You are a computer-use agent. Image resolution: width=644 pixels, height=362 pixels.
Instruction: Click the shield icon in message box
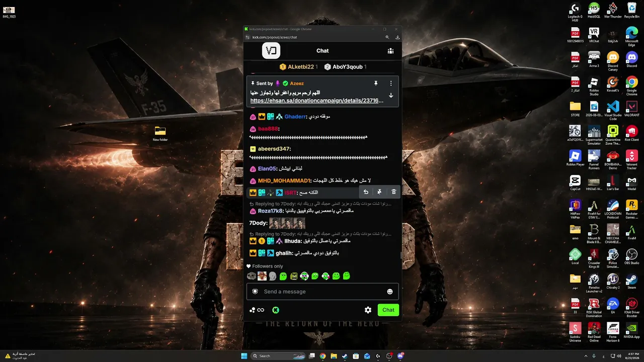255,292
